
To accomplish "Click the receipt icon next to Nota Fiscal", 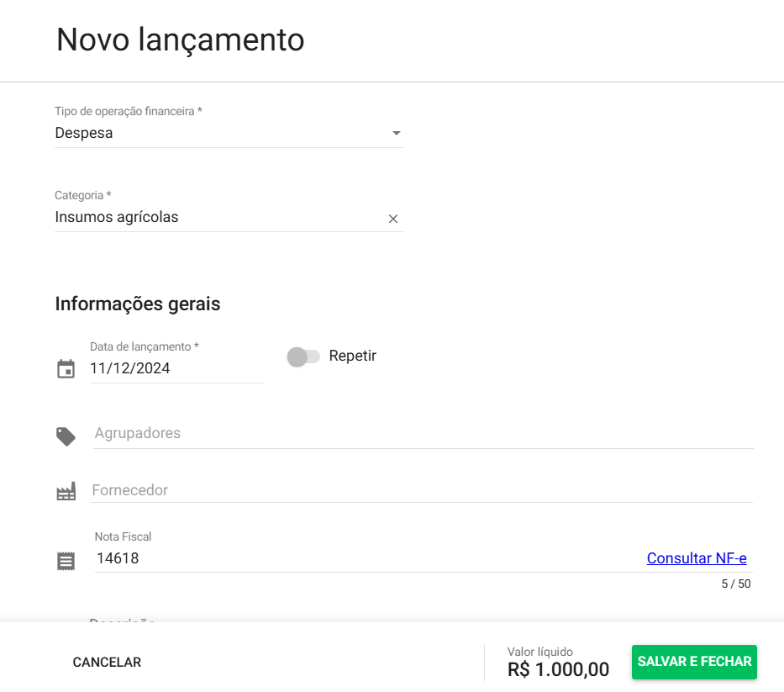I will point(66,561).
